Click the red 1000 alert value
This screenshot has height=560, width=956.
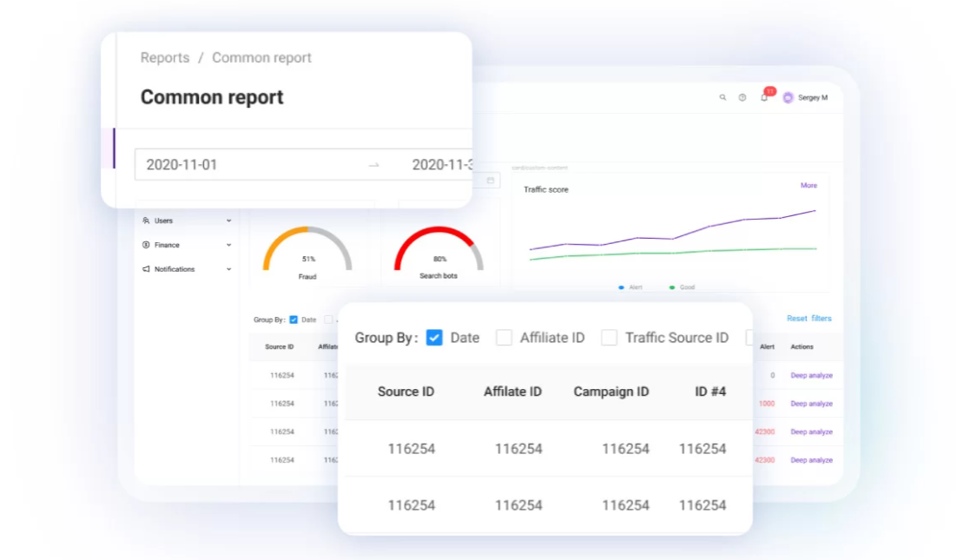767,404
